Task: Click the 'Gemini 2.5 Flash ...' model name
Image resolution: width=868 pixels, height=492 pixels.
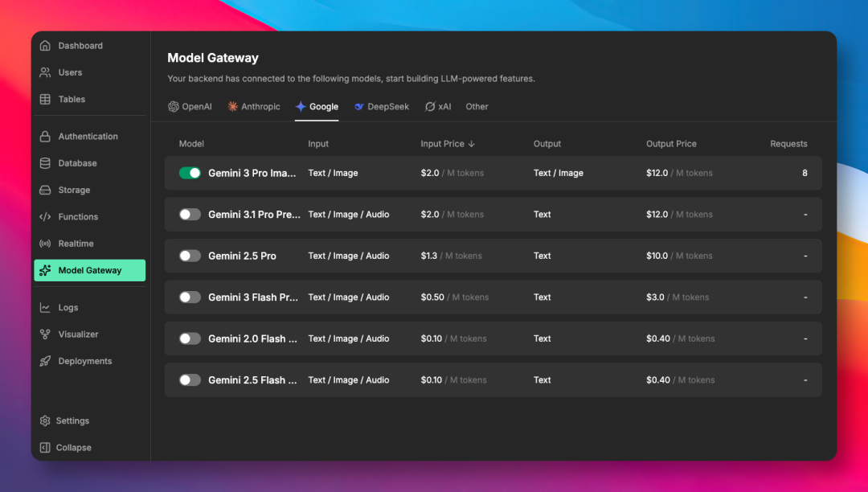Action: [x=252, y=379]
